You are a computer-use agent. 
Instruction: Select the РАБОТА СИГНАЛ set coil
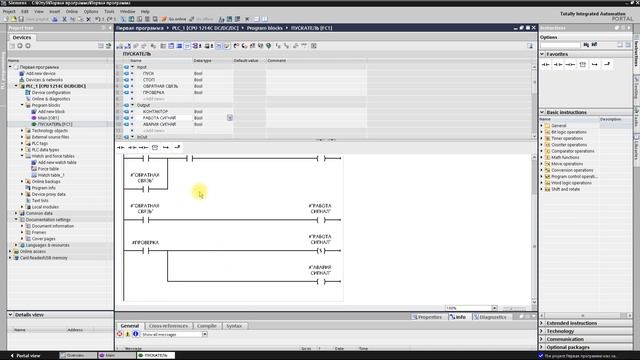click(x=321, y=251)
